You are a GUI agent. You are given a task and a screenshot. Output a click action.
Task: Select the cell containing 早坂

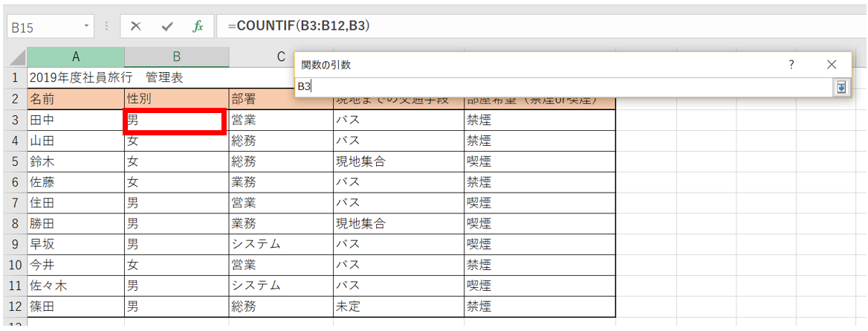76,244
